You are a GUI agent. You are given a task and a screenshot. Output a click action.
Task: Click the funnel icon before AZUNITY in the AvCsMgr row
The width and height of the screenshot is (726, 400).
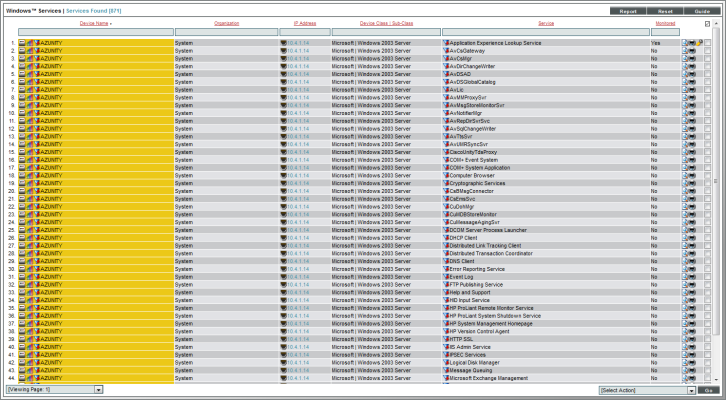37,59
